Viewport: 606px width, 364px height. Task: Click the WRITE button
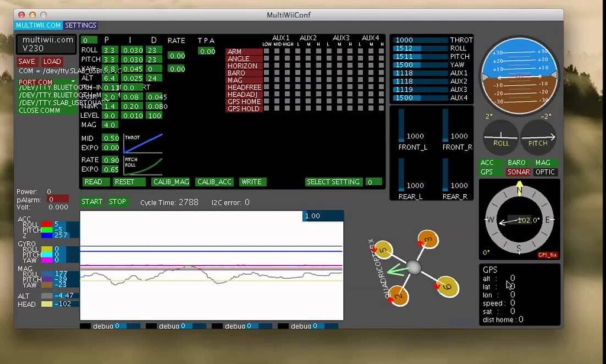(253, 182)
